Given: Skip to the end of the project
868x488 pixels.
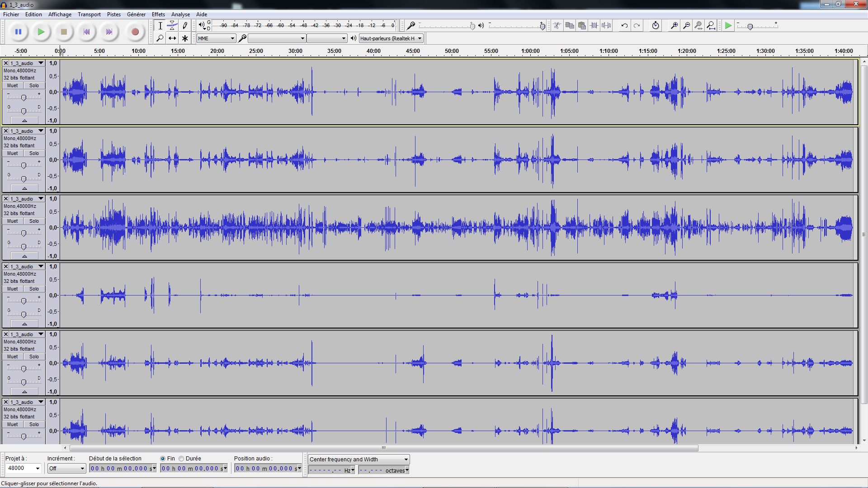Looking at the screenshot, I should click(109, 32).
